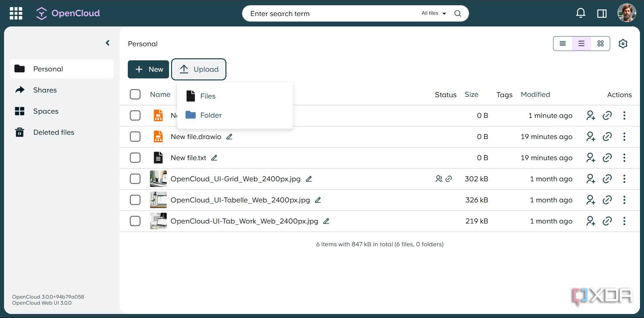Click the Personal breadcrumb title
This screenshot has height=318, width=644.
click(143, 44)
